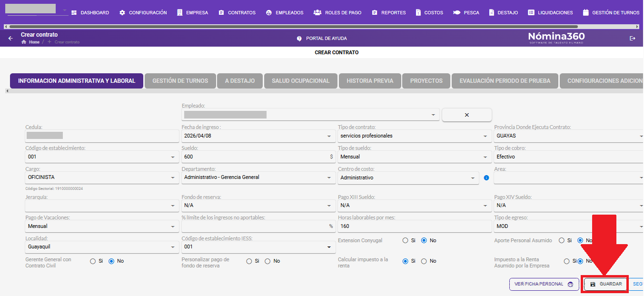Click the Costos document icon

coord(418,13)
